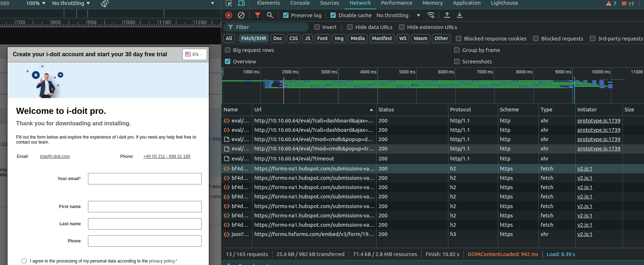Click the Your email input field

pos(145,179)
